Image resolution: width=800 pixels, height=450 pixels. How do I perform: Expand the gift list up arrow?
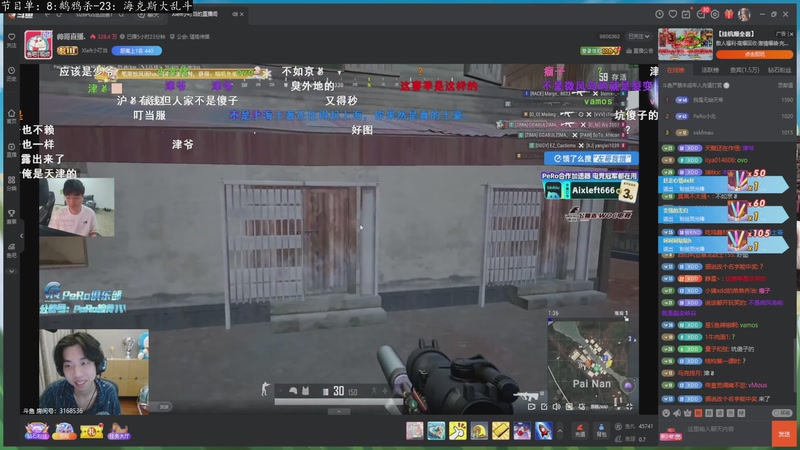click(x=560, y=431)
